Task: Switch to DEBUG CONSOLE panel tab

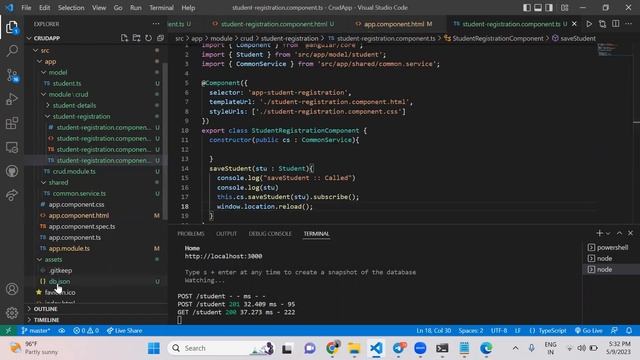Action: pos(270,234)
